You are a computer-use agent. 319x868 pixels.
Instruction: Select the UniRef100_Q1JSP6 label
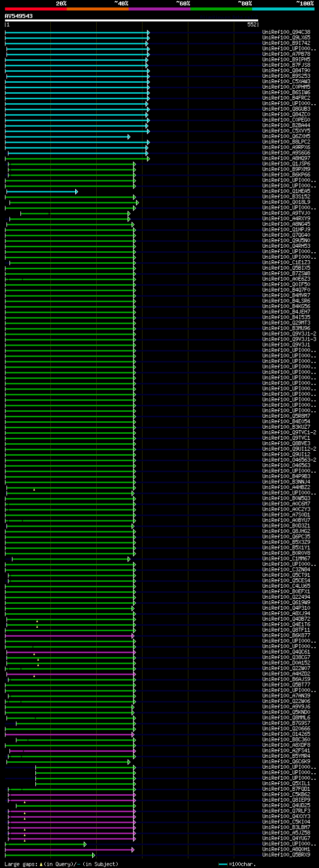[x=286, y=164]
